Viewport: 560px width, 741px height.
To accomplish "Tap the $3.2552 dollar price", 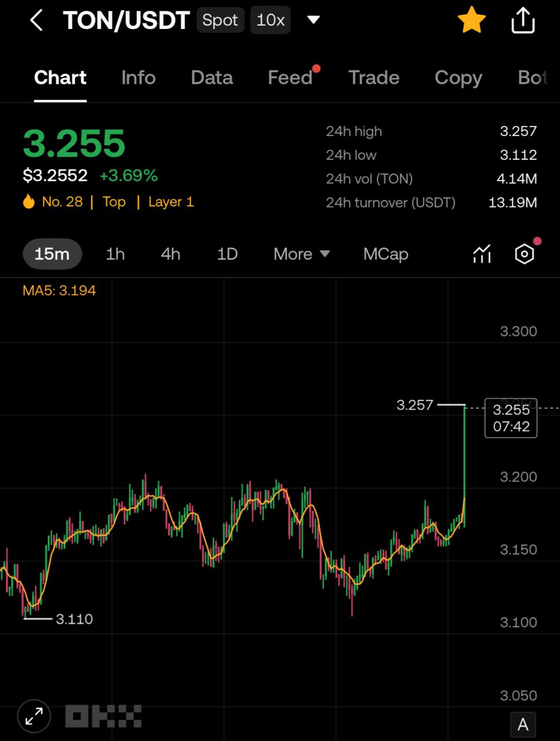I will [x=55, y=175].
